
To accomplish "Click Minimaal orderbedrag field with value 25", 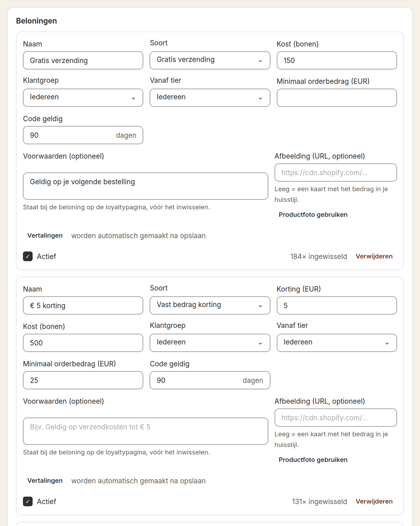I will tap(83, 380).
